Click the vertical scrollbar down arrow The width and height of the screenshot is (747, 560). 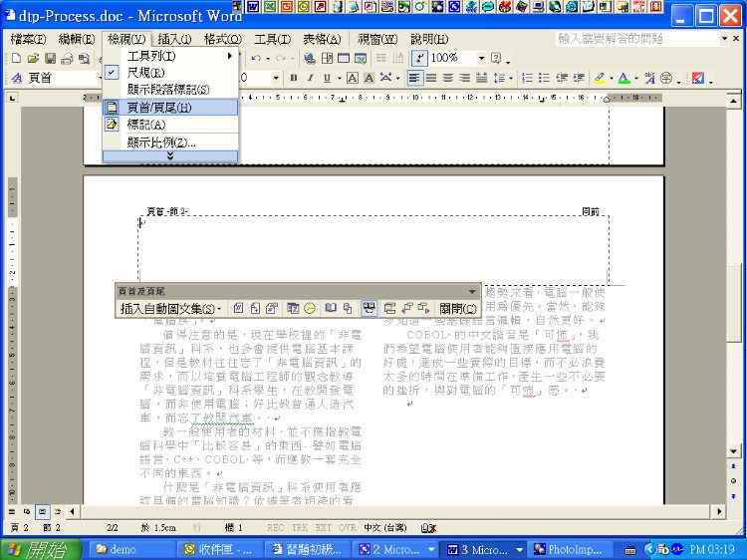point(734,450)
